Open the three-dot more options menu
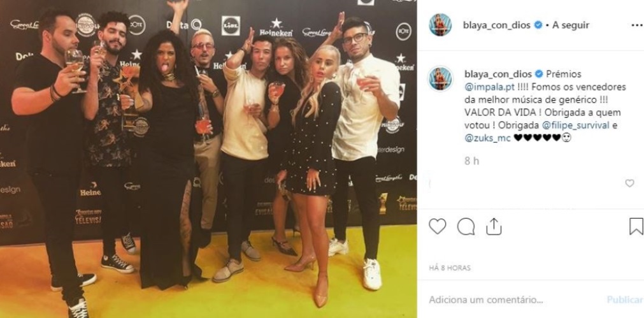The height and width of the screenshot is (318, 644). click(x=637, y=25)
